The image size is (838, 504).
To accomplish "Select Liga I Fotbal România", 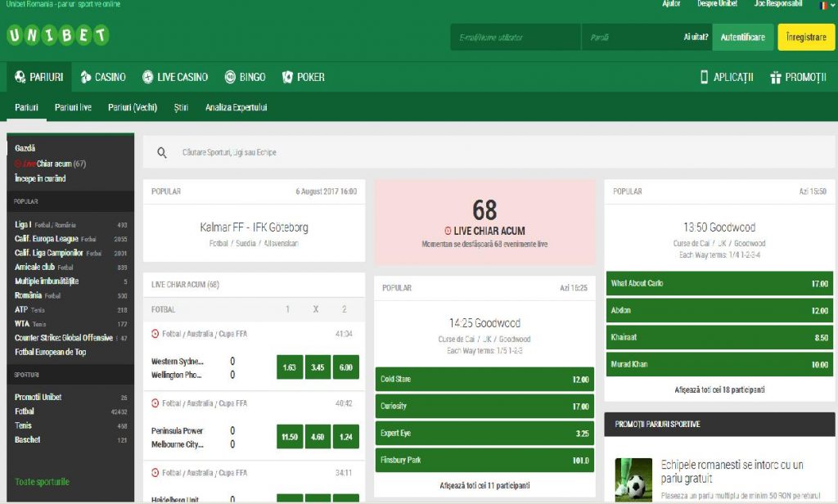I will click(x=70, y=225).
